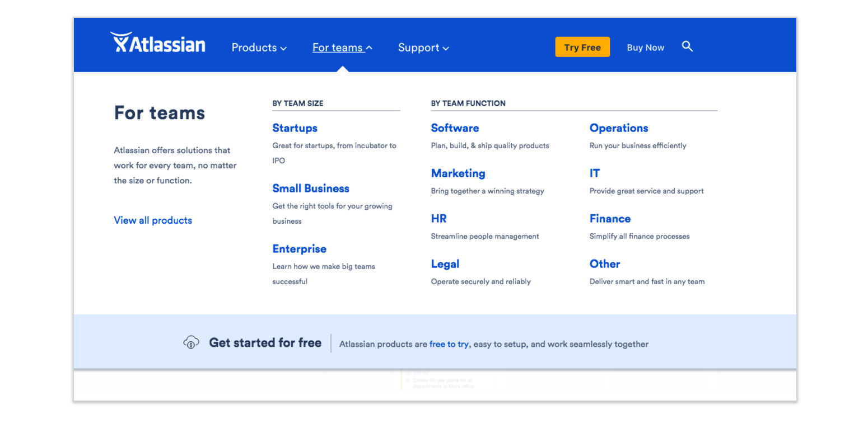Select the Marketing link

[458, 173]
